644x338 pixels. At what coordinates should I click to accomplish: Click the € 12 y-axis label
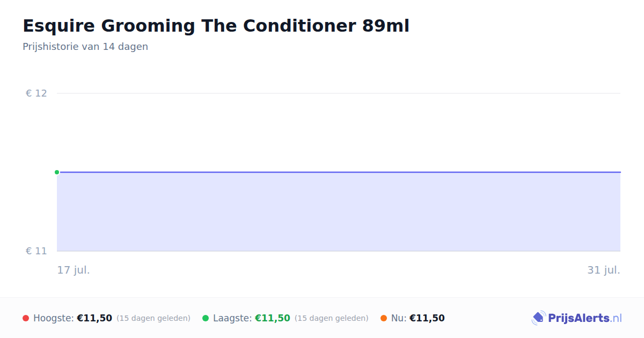tap(36, 93)
